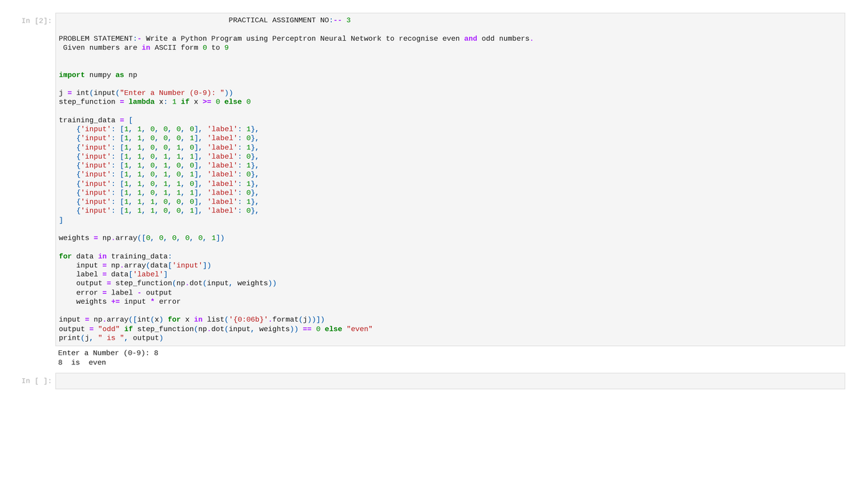This screenshot has height=504, width=858.
Task: Click the closing bracket of training_data list
Action: (x=60, y=219)
